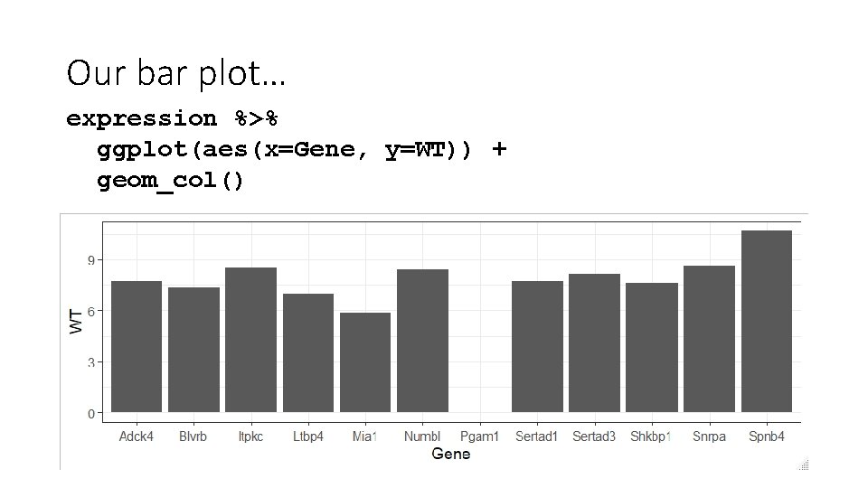868x488 pixels.
Task: Click the Snrpa bar
Action: [x=709, y=339]
